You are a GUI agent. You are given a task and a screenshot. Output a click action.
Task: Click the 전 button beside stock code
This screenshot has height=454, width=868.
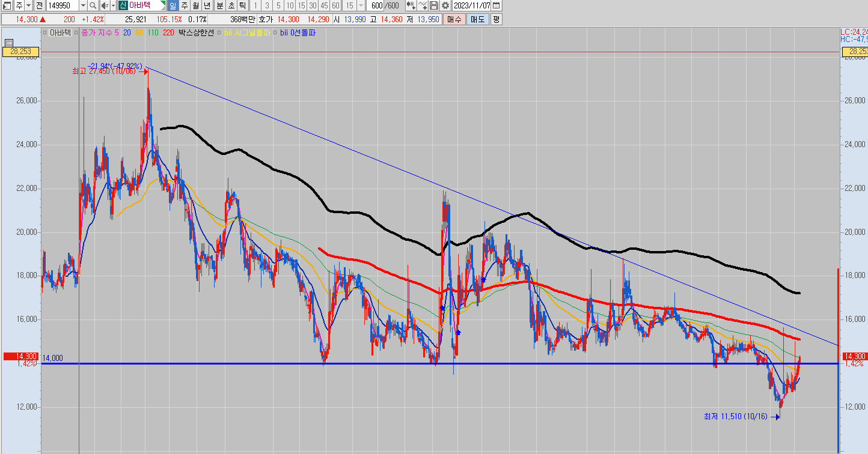[x=39, y=5]
